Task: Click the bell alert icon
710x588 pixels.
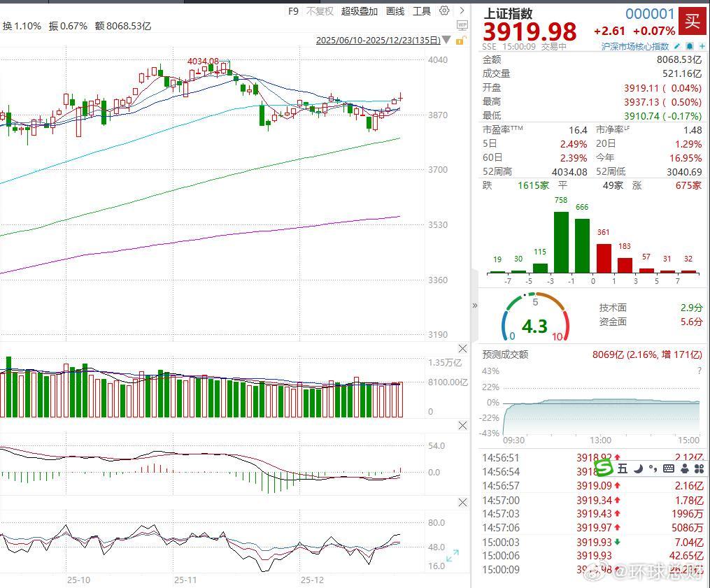Action: pos(690,46)
